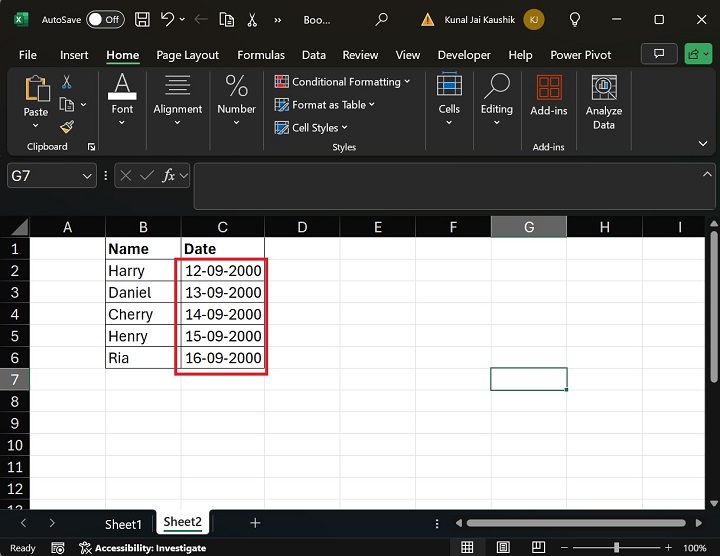Click the Save icon in title bar
The width and height of the screenshot is (720, 556).
(142, 19)
